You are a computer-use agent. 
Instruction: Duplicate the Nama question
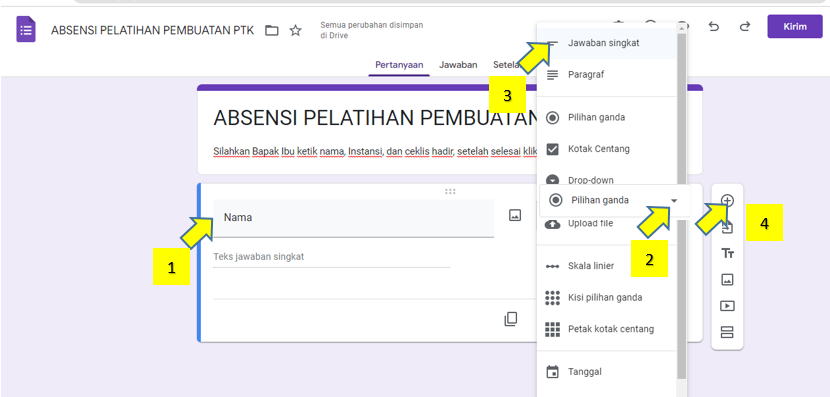point(511,319)
